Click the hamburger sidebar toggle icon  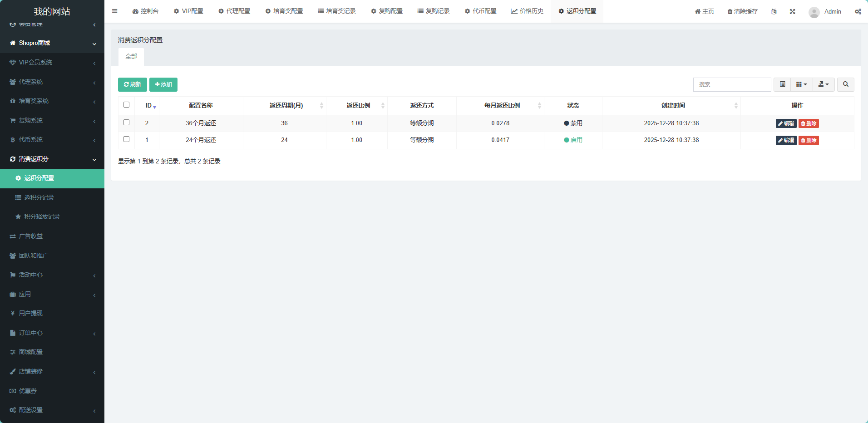114,11
